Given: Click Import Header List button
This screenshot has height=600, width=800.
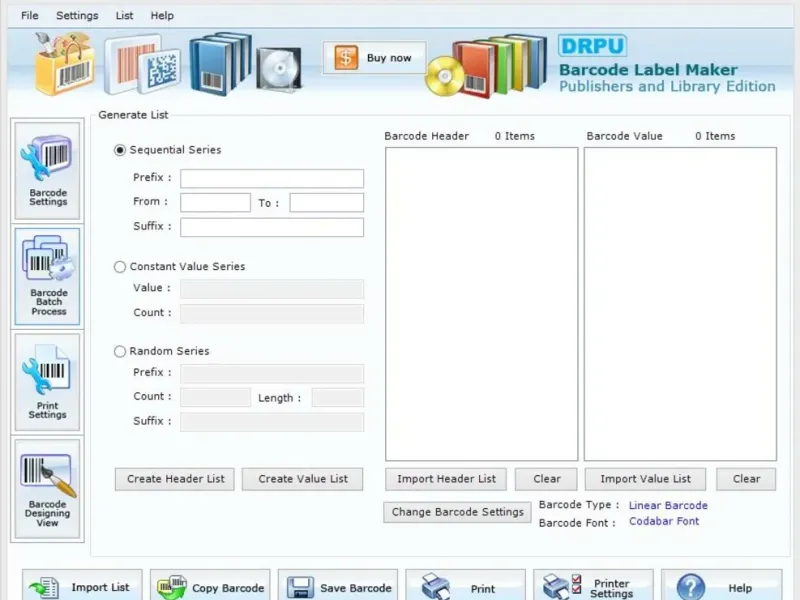Looking at the screenshot, I should click(x=446, y=479).
